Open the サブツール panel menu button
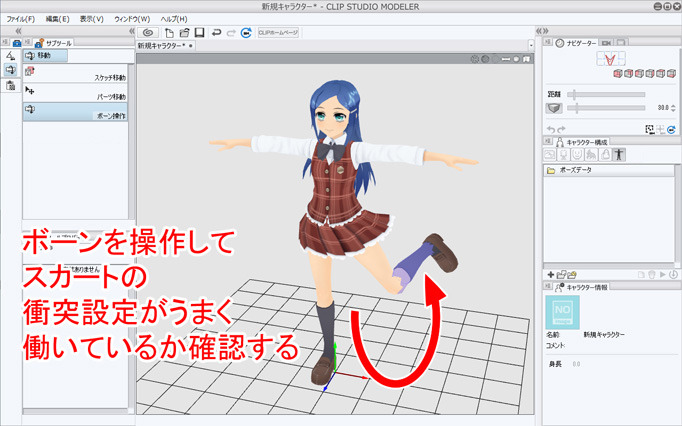Viewport: 682px width, 426px height. pos(27,42)
